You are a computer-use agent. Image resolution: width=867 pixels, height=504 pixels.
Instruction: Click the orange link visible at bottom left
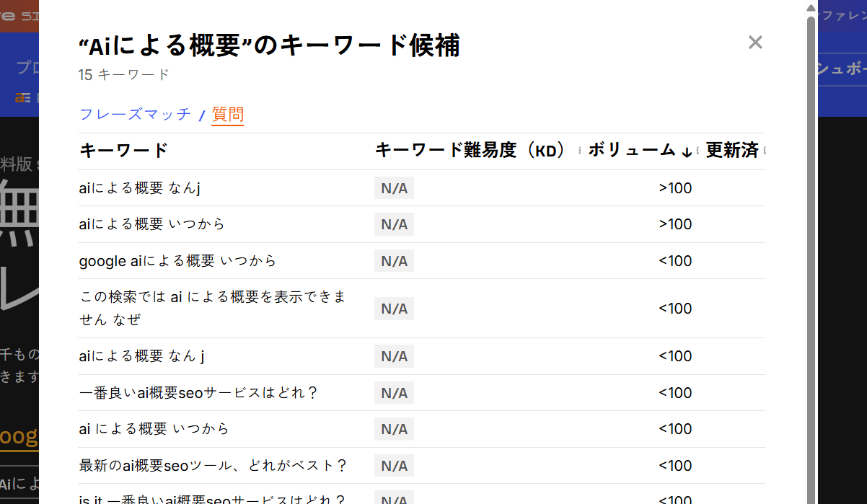coord(18,435)
